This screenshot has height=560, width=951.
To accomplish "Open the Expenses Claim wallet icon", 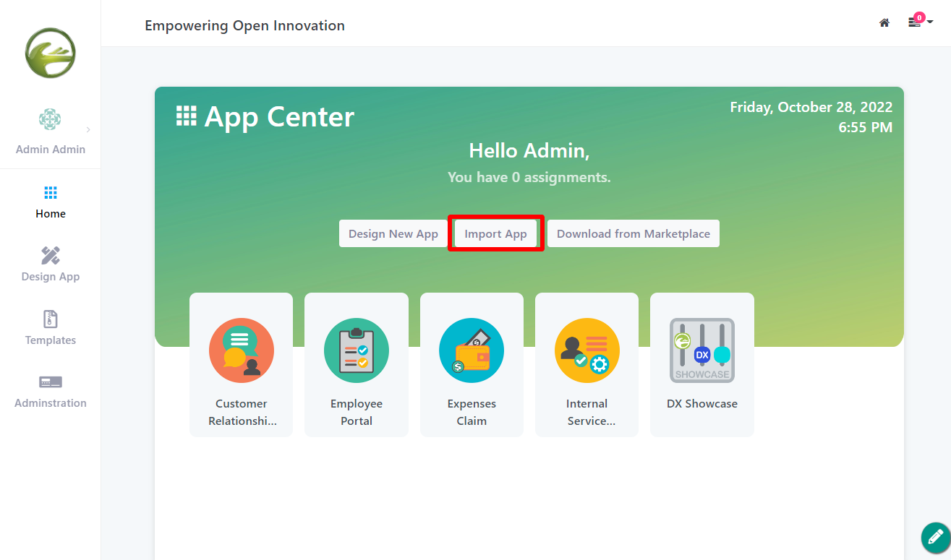I will coord(472,350).
